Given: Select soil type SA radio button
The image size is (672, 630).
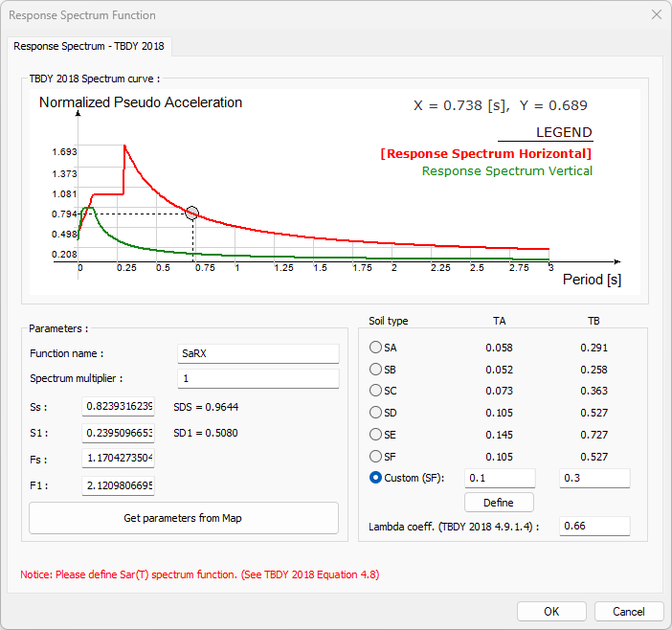Looking at the screenshot, I should [376, 348].
